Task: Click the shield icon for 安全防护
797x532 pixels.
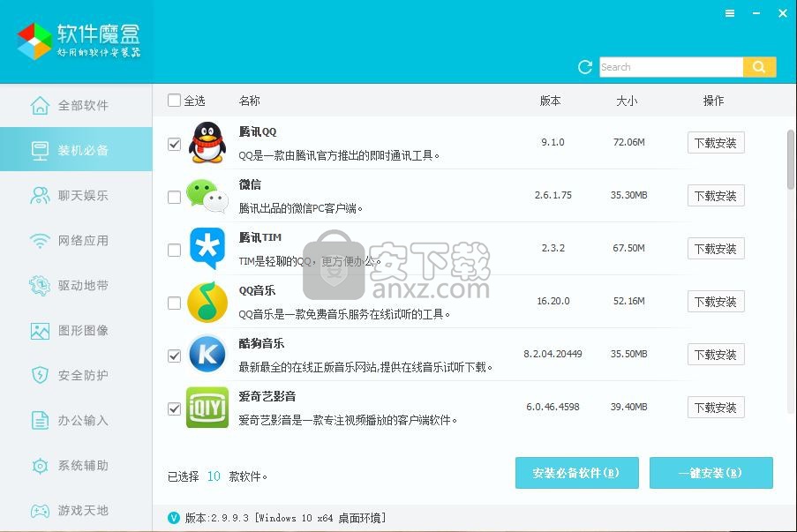Action: [40, 376]
